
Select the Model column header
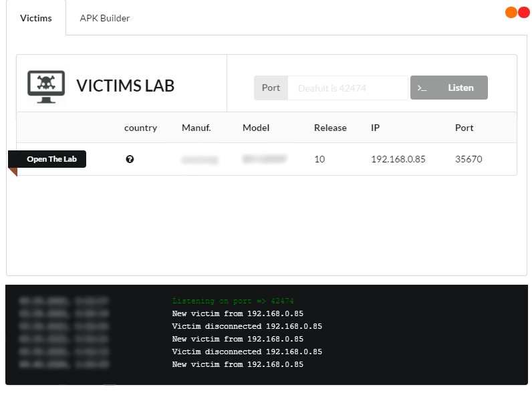(x=256, y=128)
